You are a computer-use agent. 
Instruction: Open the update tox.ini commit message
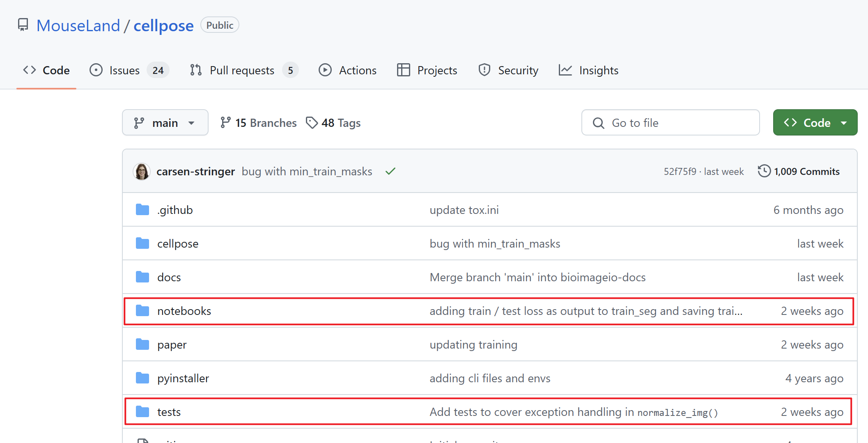click(464, 210)
